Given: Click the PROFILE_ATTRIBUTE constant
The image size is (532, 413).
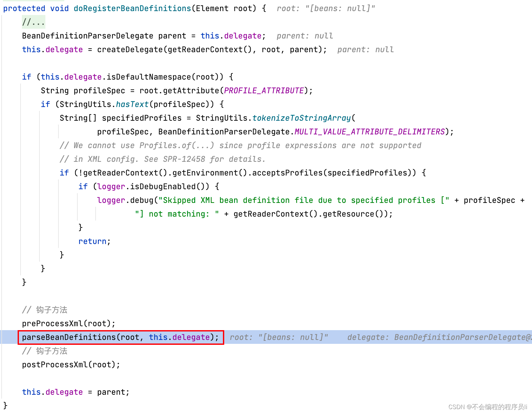Looking at the screenshot, I should pyautogui.click(x=264, y=91).
